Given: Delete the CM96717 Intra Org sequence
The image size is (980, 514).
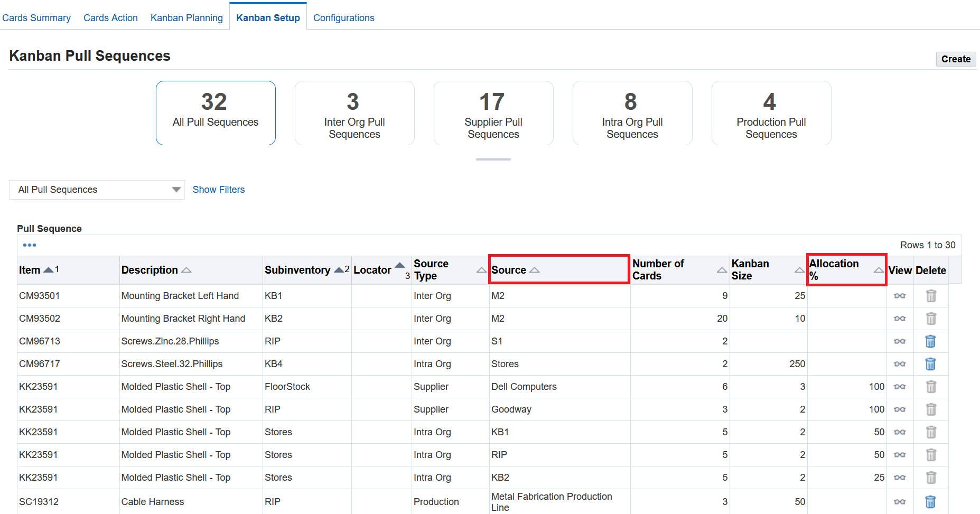Looking at the screenshot, I should pos(930,364).
